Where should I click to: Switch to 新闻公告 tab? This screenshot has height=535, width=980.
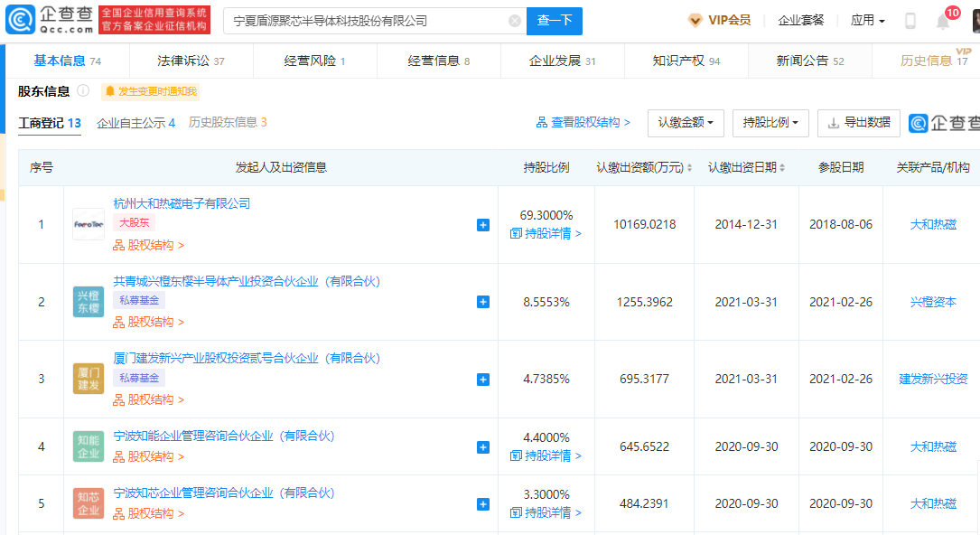809,61
